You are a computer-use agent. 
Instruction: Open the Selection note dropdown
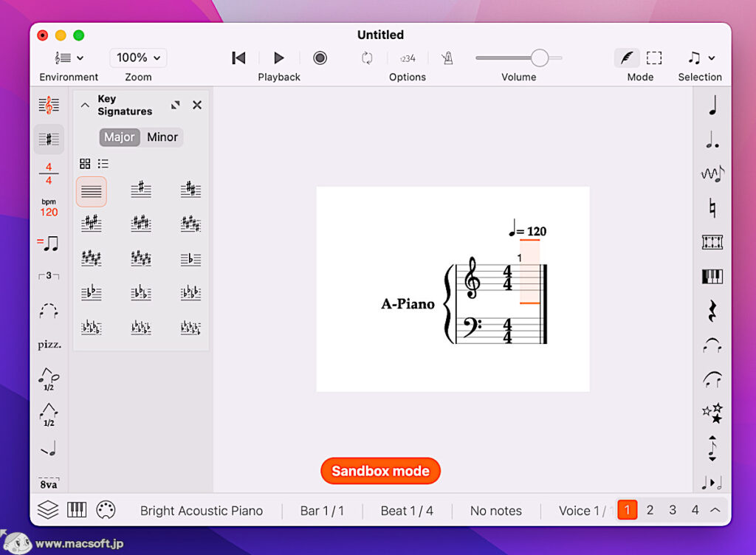click(701, 58)
